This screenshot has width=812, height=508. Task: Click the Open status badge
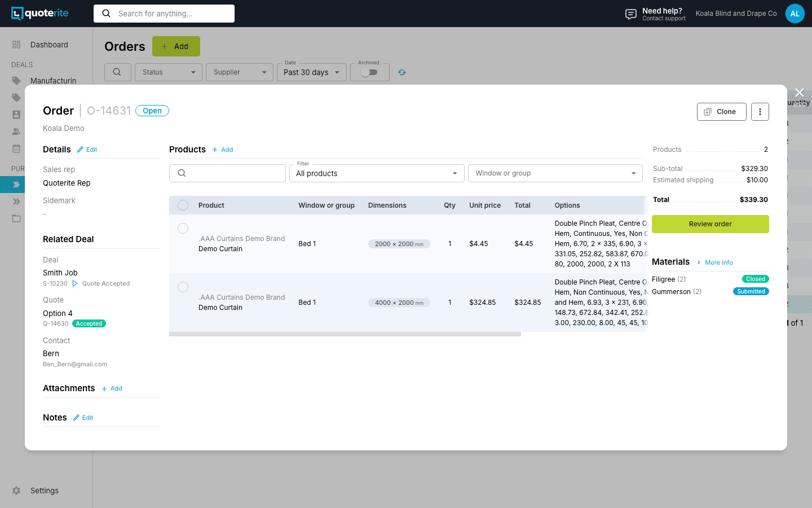[152, 111]
